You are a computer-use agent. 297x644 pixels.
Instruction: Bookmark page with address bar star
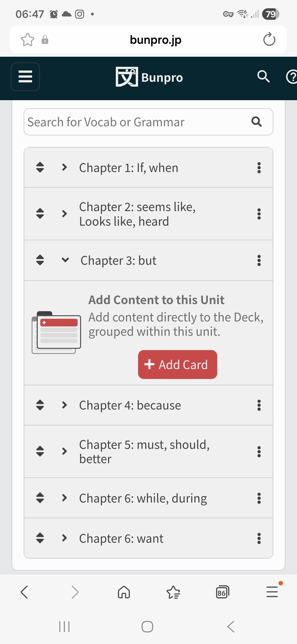[x=28, y=40]
